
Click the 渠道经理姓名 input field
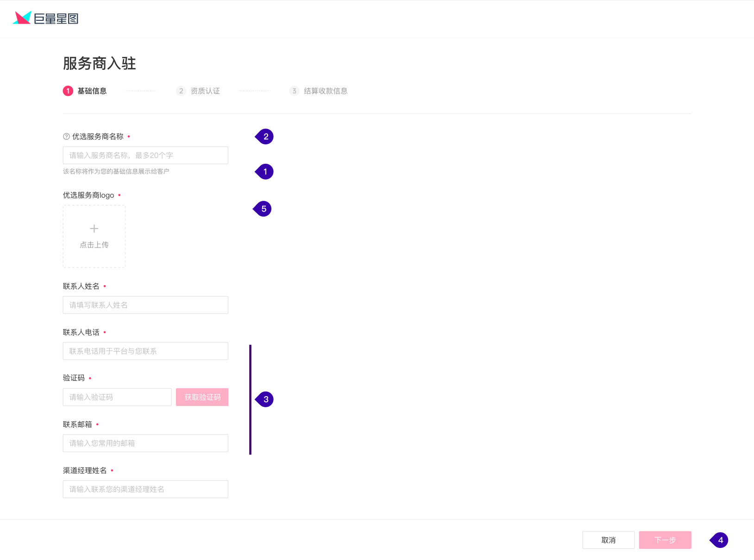pyautogui.click(x=145, y=489)
